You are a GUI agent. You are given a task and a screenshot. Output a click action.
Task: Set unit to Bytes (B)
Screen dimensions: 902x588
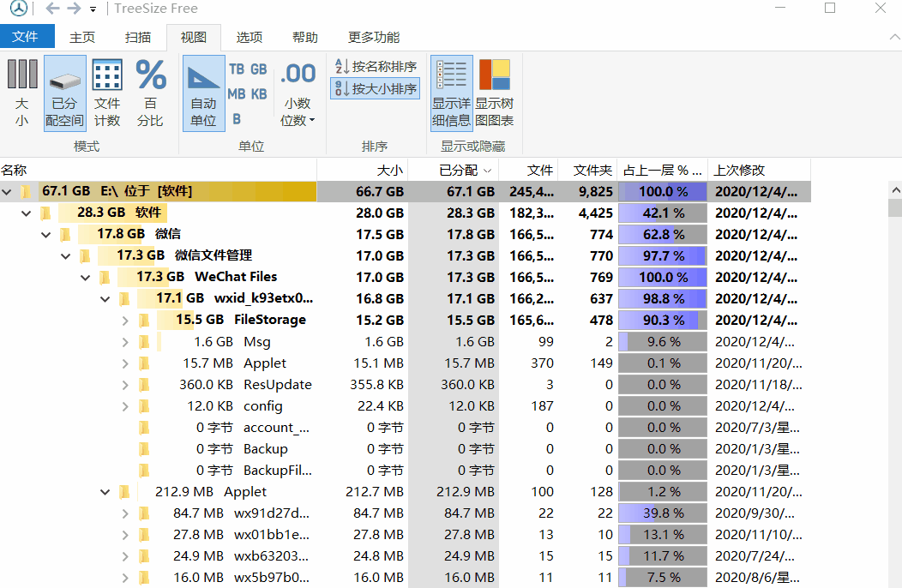point(237,119)
